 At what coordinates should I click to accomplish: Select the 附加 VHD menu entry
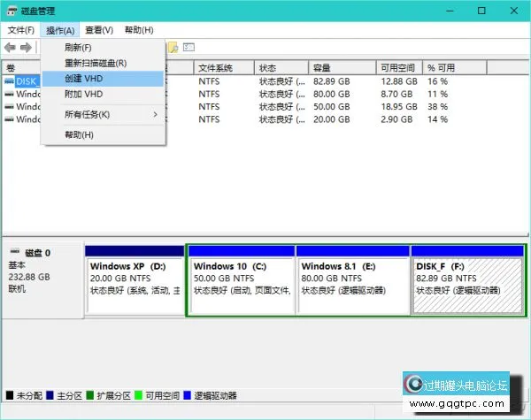(x=104, y=94)
